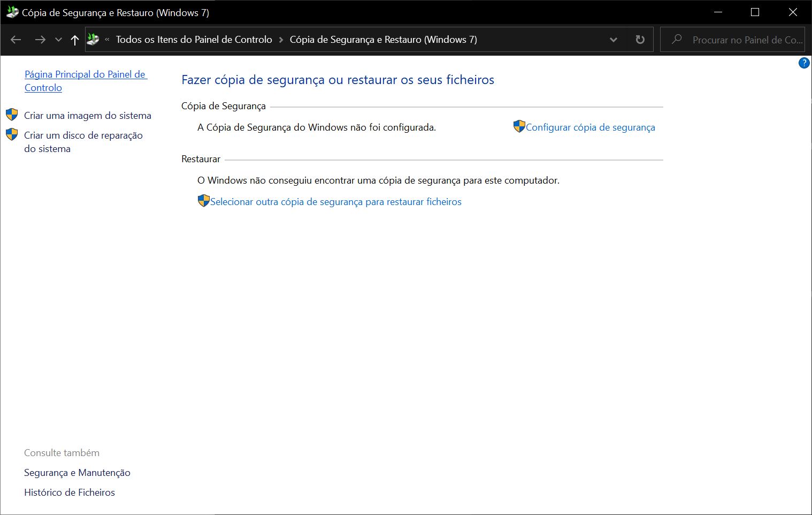This screenshot has width=812, height=515.
Task: Click the 'Cópia de Segurança' section label
Action: 224,106
